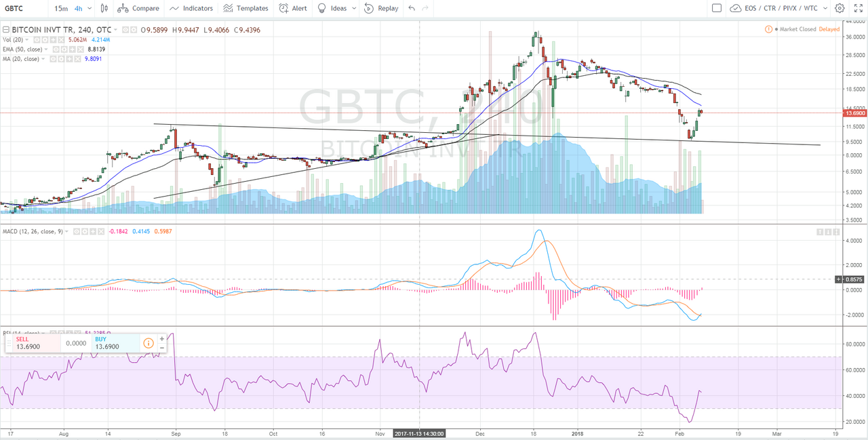Screen dimensions: 868x440
Task: Undo the last chart action
Action: point(411,8)
